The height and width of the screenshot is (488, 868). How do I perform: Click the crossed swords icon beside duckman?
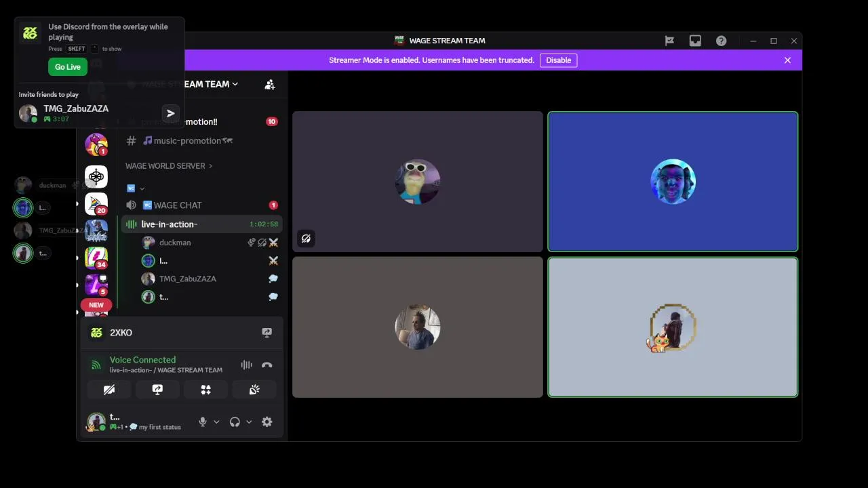point(273,243)
